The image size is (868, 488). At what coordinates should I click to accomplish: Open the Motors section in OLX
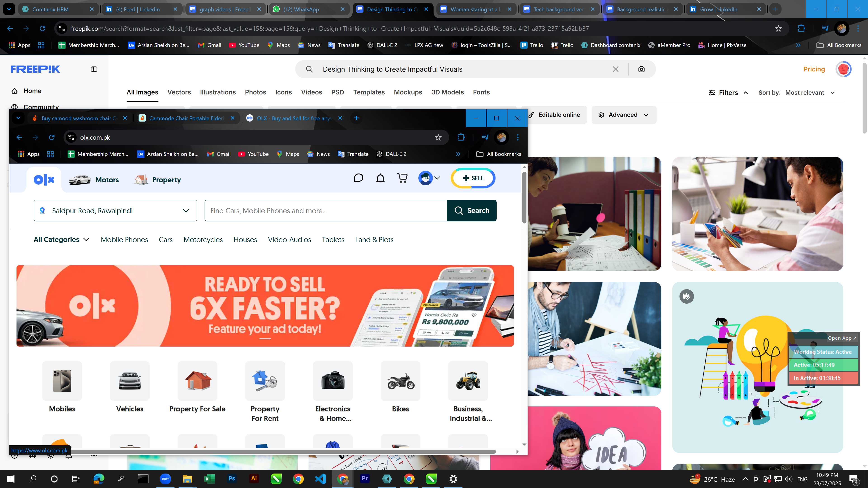(x=94, y=180)
